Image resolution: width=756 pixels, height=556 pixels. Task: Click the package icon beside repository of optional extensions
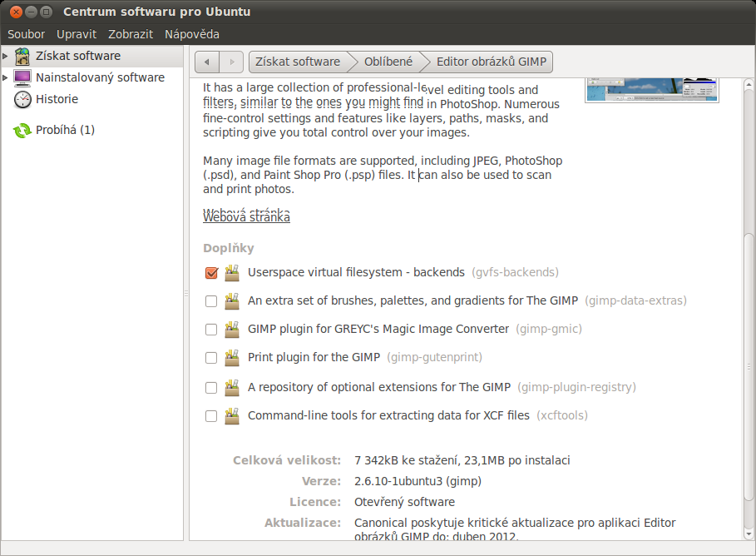coord(232,388)
